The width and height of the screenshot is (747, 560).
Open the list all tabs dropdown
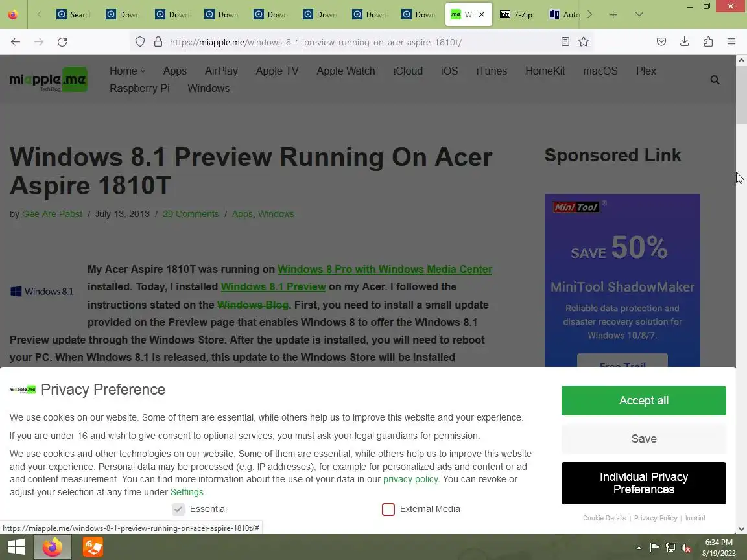pyautogui.click(x=639, y=15)
